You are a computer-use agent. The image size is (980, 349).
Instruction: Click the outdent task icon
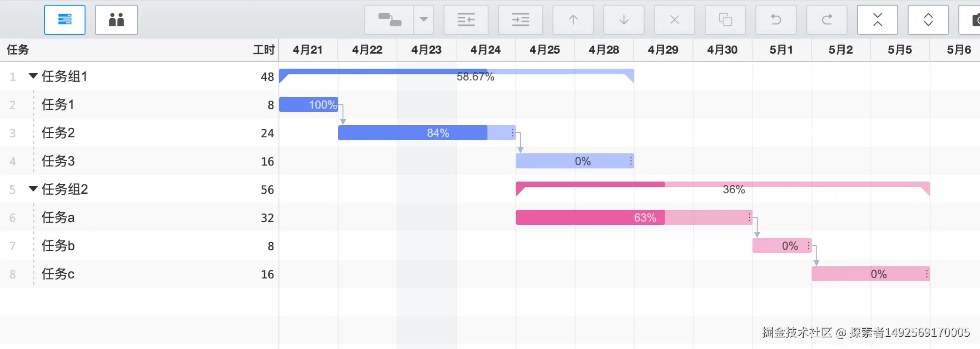[x=466, y=20]
